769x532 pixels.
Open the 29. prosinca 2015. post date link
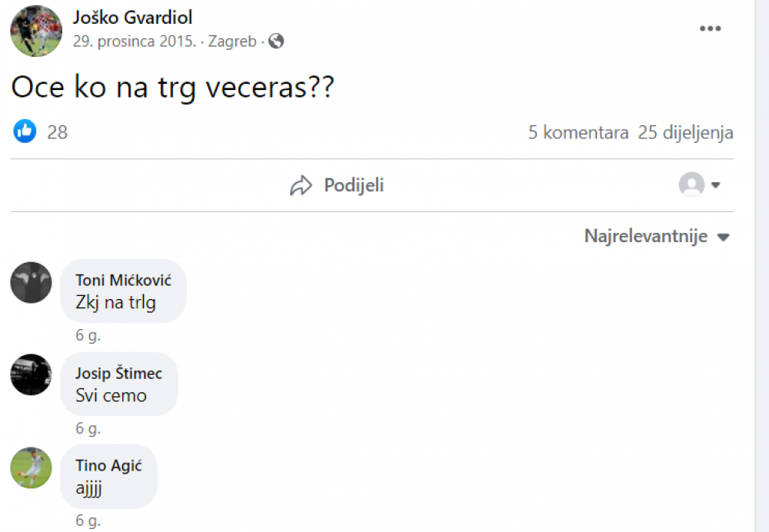(x=135, y=42)
